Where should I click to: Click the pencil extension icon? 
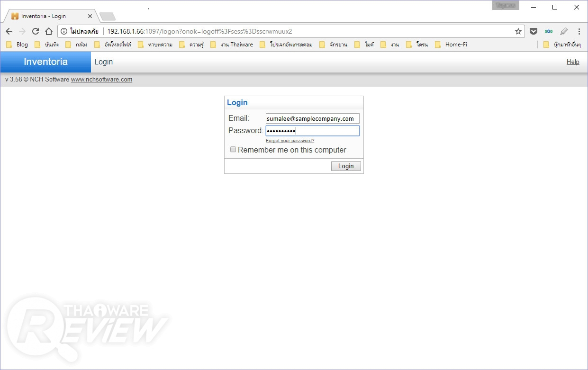click(563, 31)
